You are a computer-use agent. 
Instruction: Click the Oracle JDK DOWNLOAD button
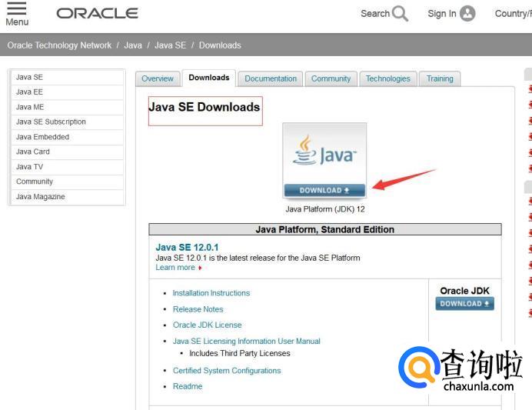[x=464, y=304]
